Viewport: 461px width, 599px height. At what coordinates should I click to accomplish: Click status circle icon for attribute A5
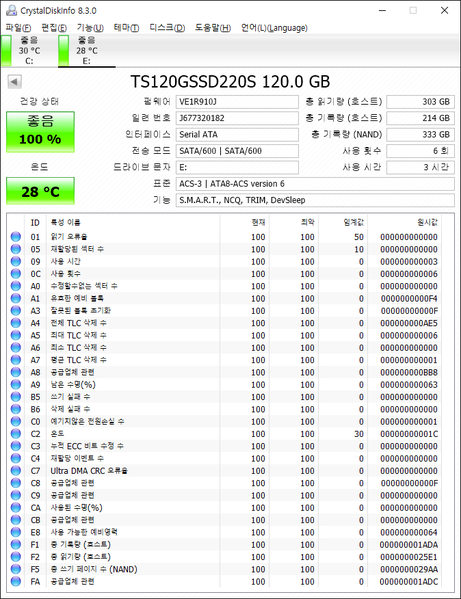pos(16,335)
